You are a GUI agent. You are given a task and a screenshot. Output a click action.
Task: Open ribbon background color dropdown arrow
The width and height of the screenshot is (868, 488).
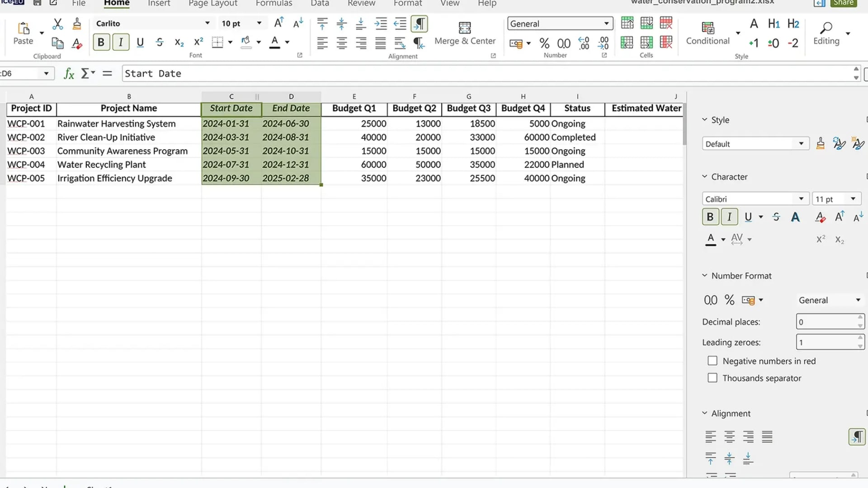tap(259, 42)
